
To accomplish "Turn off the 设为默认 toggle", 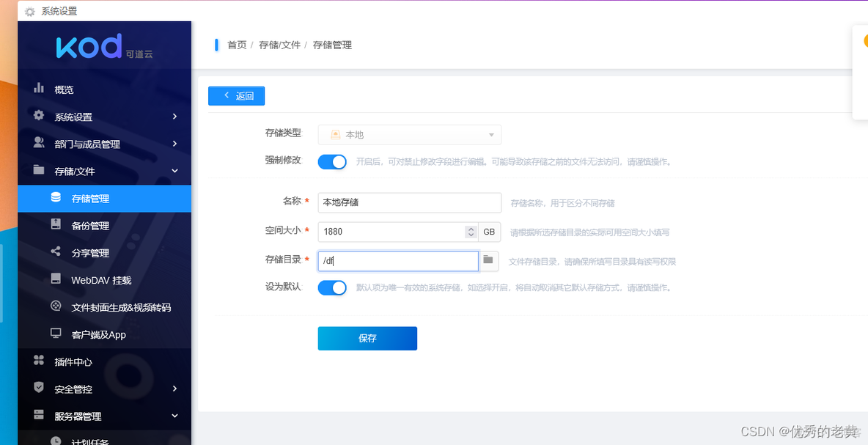I will (x=332, y=287).
